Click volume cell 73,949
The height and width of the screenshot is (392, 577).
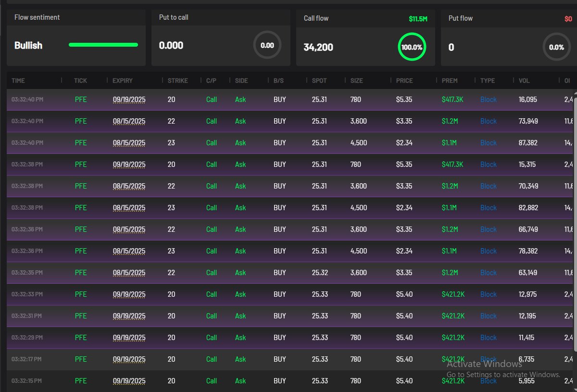point(528,121)
